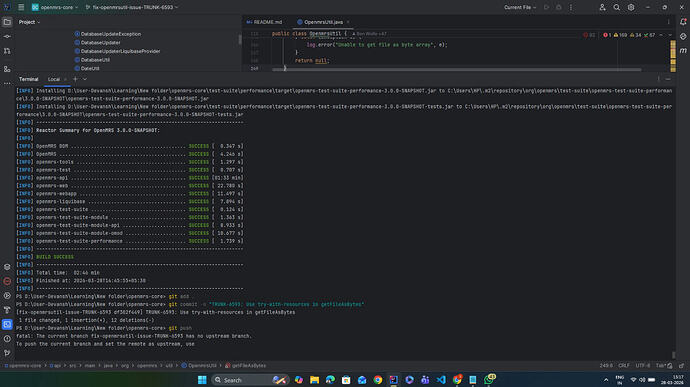Click the Run button in toolbar
This screenshot has height=387, width=690.
pyautogui.click(x=546, y=7)
